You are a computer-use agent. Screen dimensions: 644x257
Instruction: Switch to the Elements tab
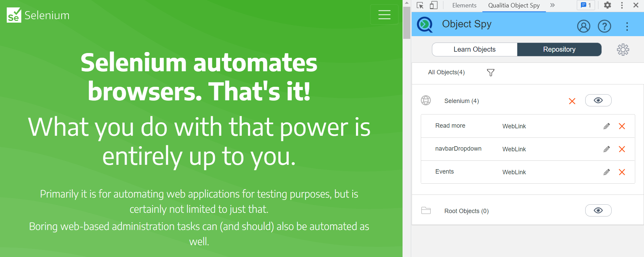464,5
